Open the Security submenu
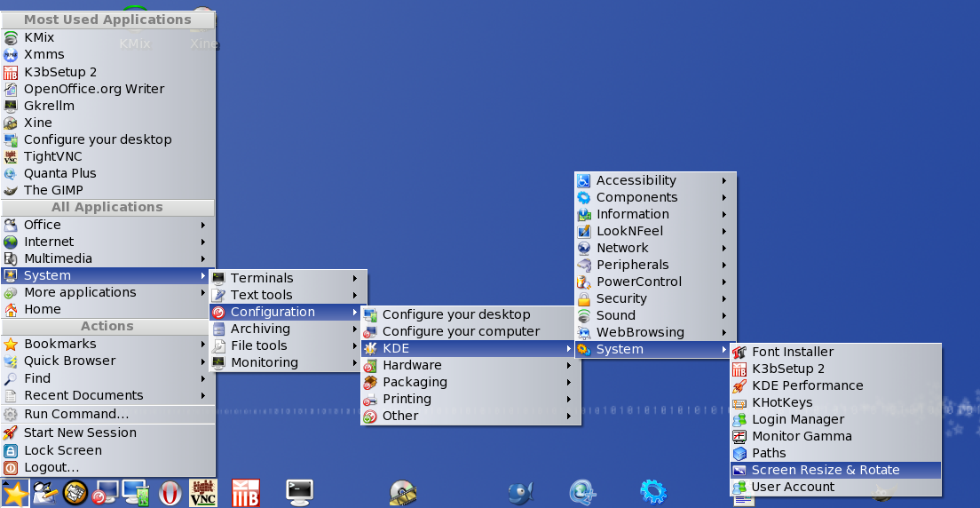980x508 pixels. pyautogui.click(x=655, y=298)
